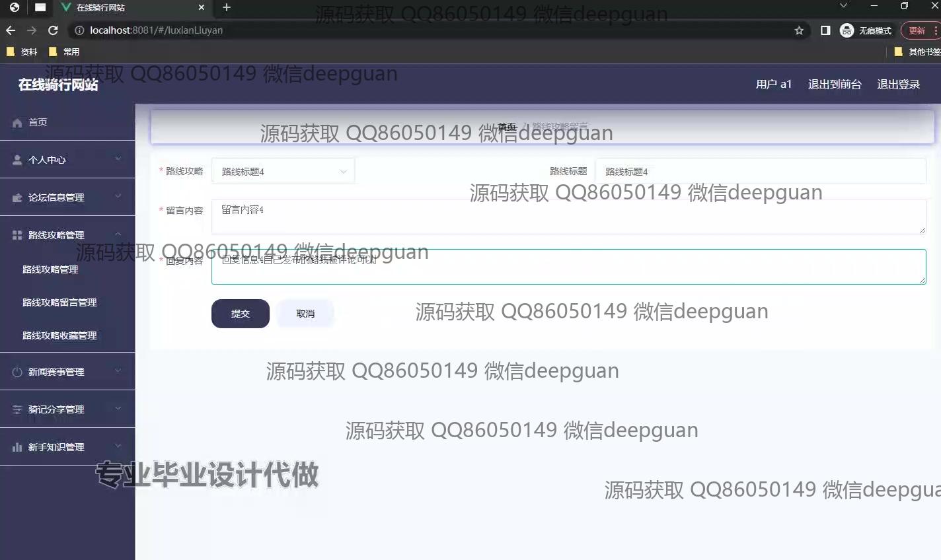The width and height of the screenshot is (941, 560).
Task: Submit the form with 提交 button
Action: point(241,314)
